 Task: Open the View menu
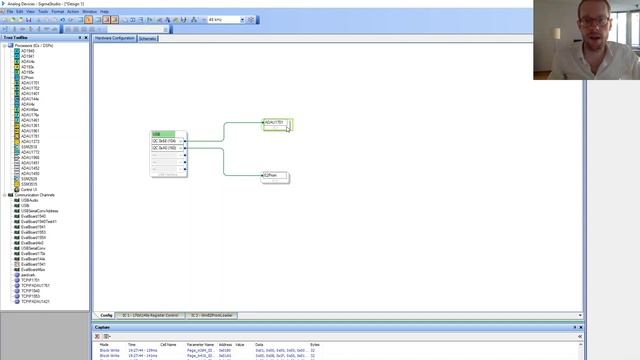[30, 11]
